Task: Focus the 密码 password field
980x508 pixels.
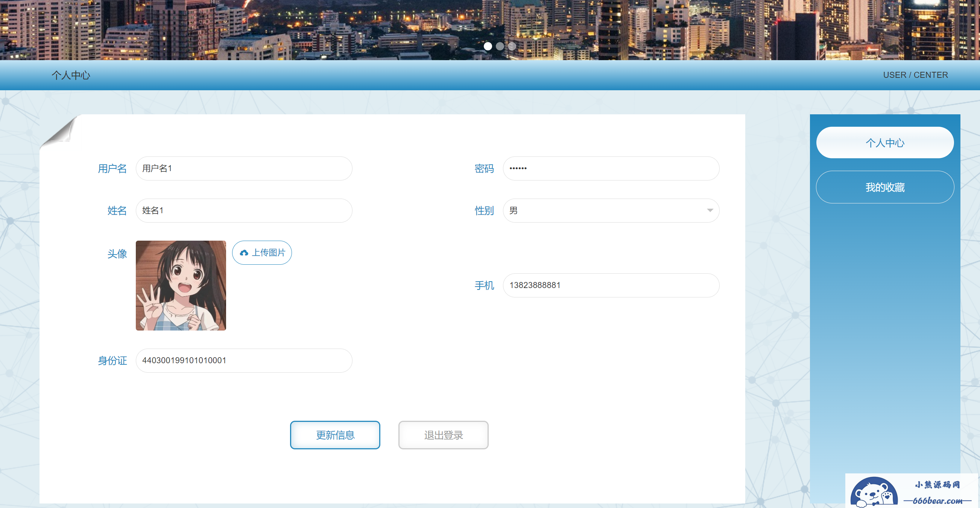Action: pos(611,168)
